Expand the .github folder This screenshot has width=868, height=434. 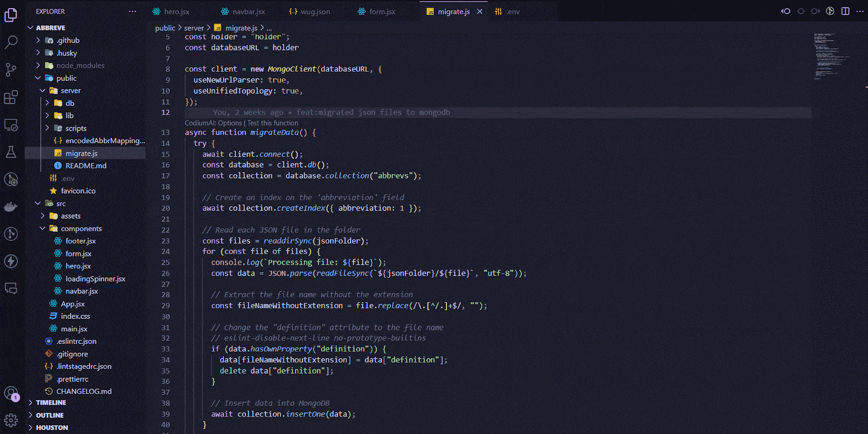pos(68,40)
